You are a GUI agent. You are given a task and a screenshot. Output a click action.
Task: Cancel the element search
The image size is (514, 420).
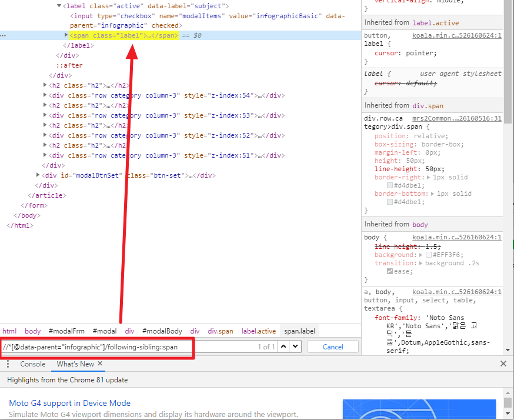(x=333, y=347)
